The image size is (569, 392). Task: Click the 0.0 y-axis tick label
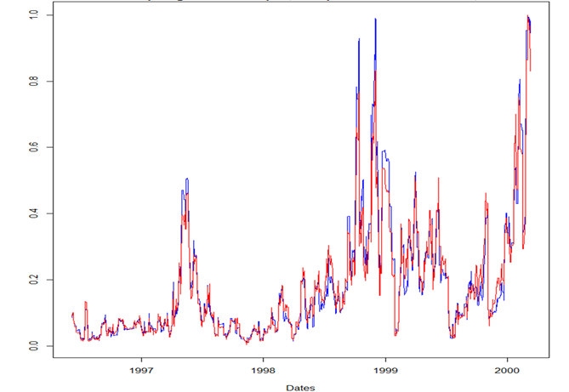point(33,346)
